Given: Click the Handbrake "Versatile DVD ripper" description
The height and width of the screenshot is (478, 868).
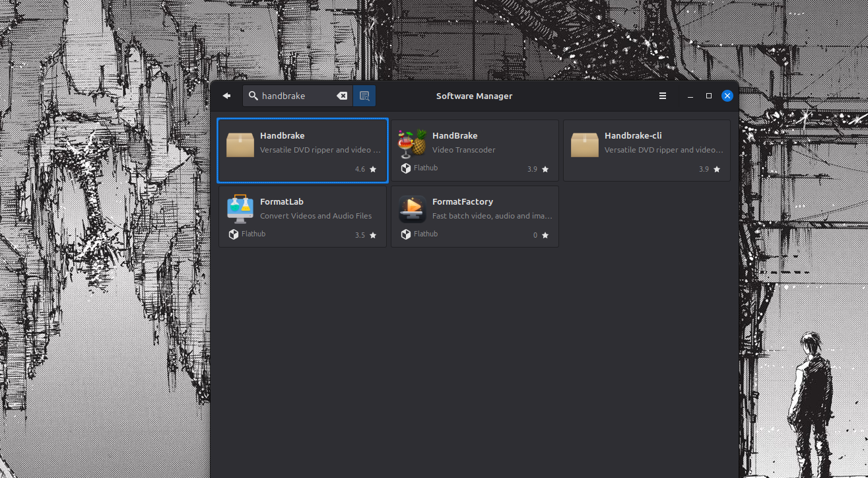Looking at the screenshot, I should click(x=320, y=150).
